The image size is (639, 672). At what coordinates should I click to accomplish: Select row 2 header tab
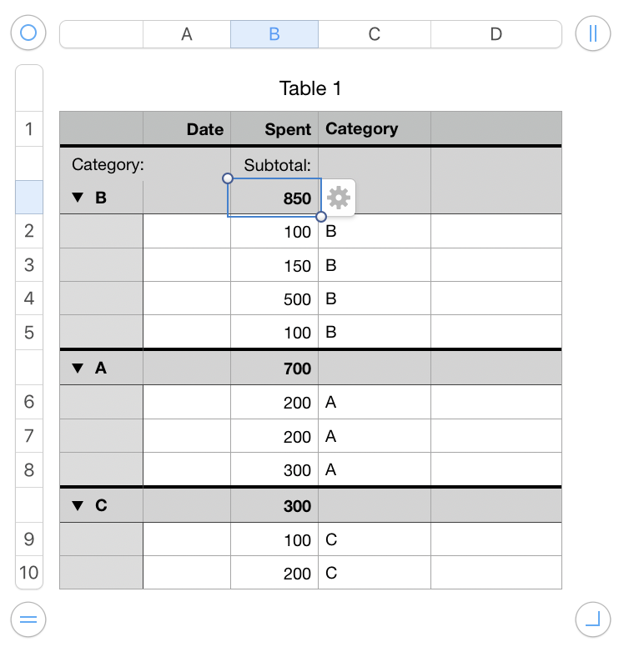(x=29, y=231)
